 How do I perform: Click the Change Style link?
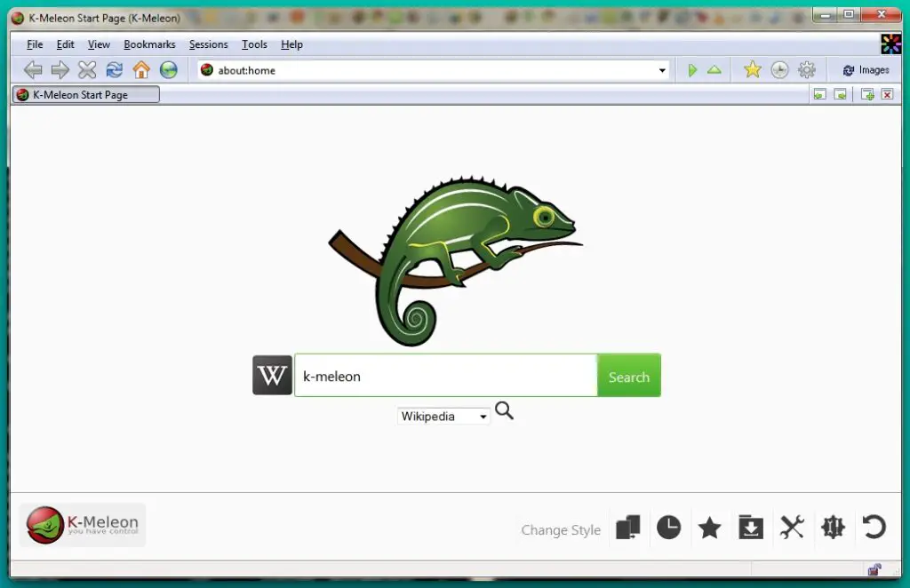point(560,529)
